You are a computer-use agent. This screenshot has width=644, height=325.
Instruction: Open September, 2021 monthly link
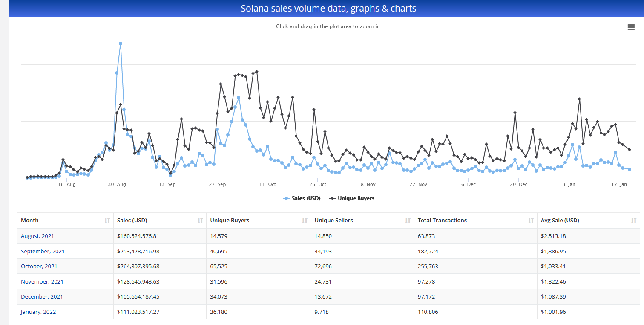coord(43,251)
